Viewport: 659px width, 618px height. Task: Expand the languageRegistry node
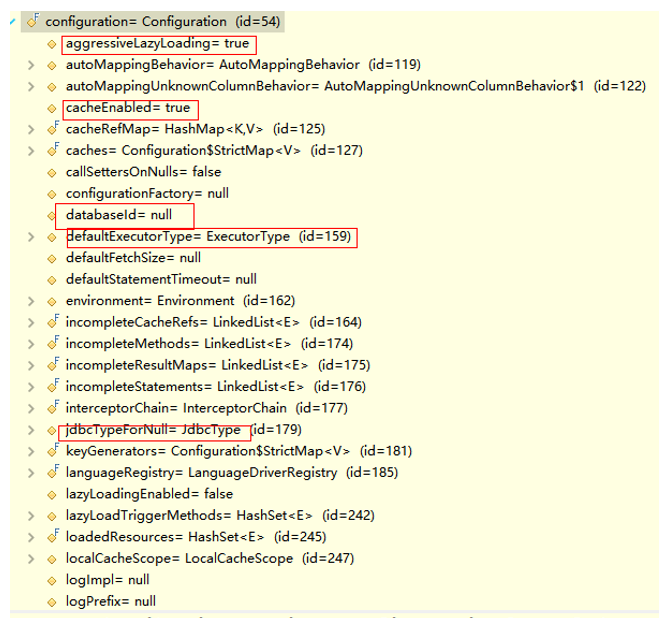click(31, 473)
